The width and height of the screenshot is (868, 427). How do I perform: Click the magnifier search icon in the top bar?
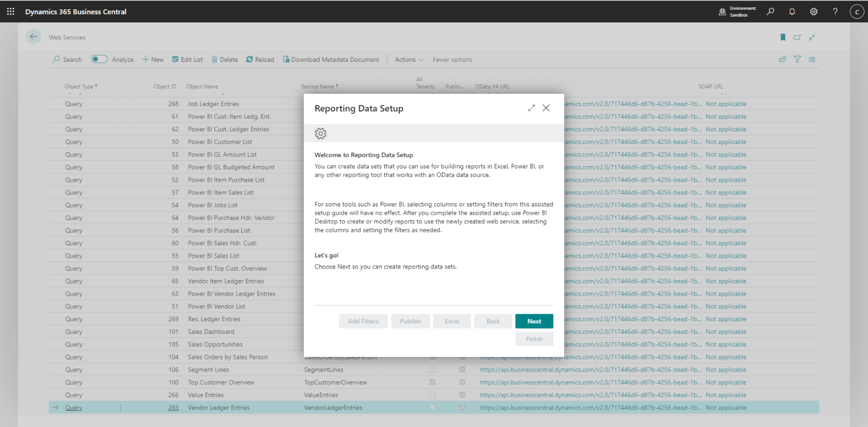[770, 12]
